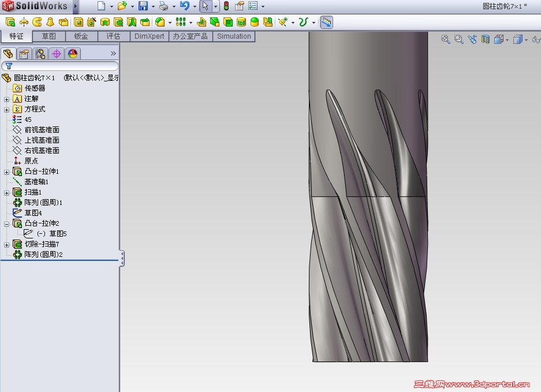Select the Revolved Boss/Base tool
Screen dimensions: 541x392
tap(24, 23)
